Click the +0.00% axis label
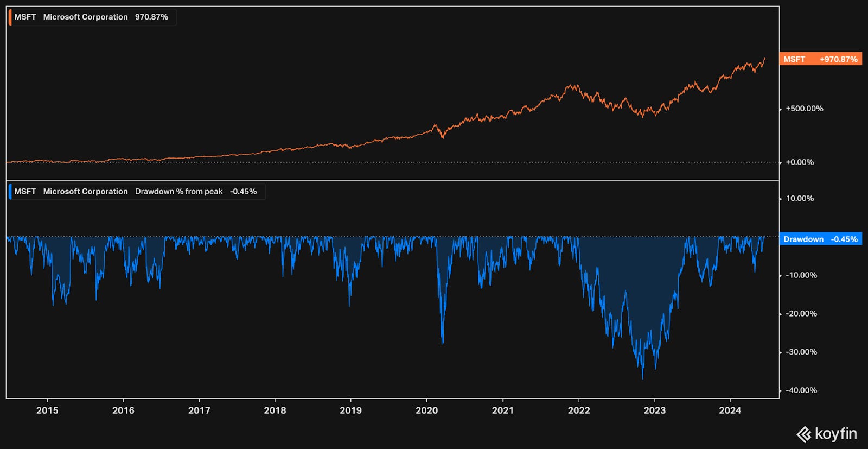 click(x=800, y=162)
